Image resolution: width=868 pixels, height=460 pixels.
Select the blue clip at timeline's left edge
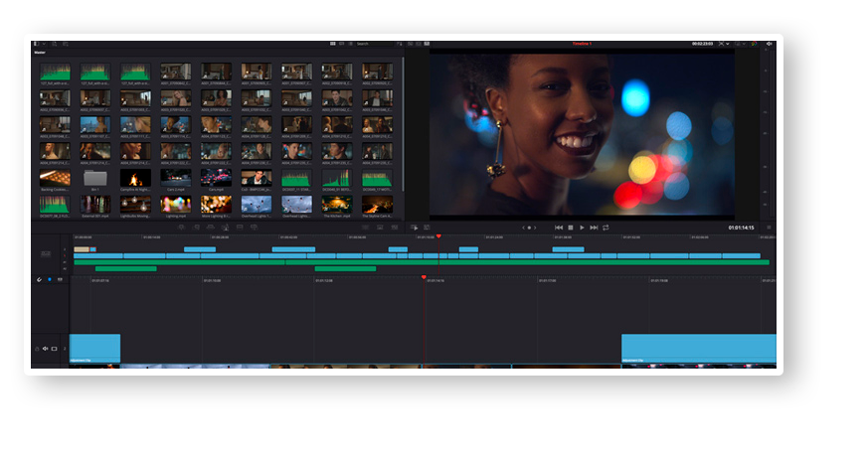(94, 347)
